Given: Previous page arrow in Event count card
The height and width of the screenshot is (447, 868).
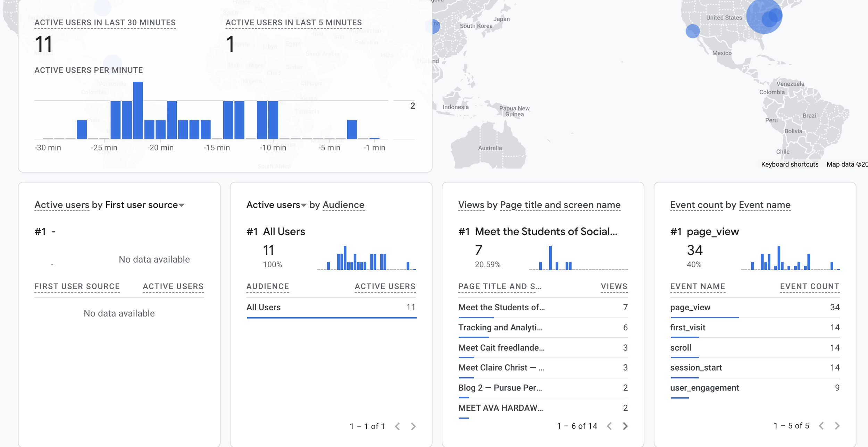Looking at the screenshot, I should pyautogui.click(x=821, y=425).
